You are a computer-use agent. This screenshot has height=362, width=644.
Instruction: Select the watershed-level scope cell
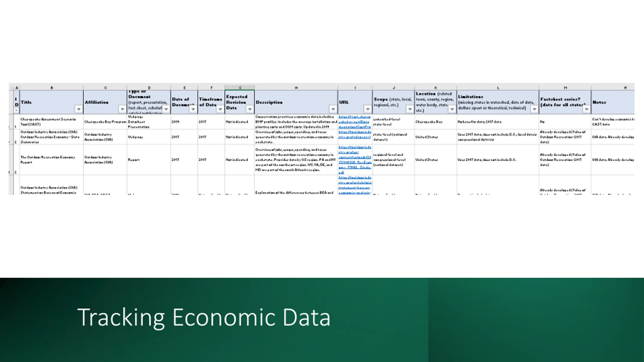[x=394, y=122]
